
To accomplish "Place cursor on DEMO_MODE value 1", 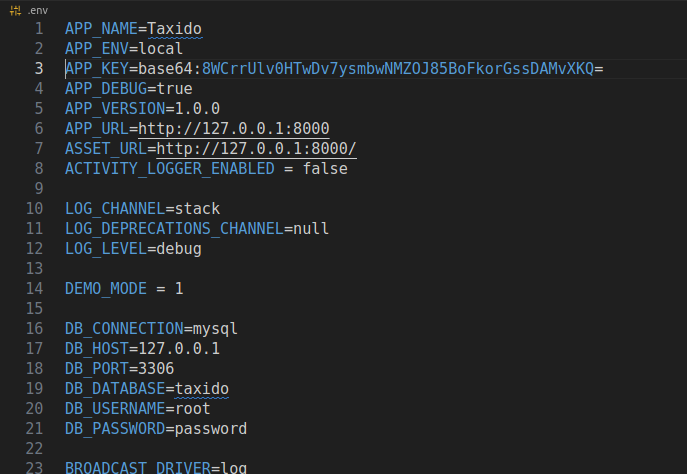I will (x=179, y=289).
